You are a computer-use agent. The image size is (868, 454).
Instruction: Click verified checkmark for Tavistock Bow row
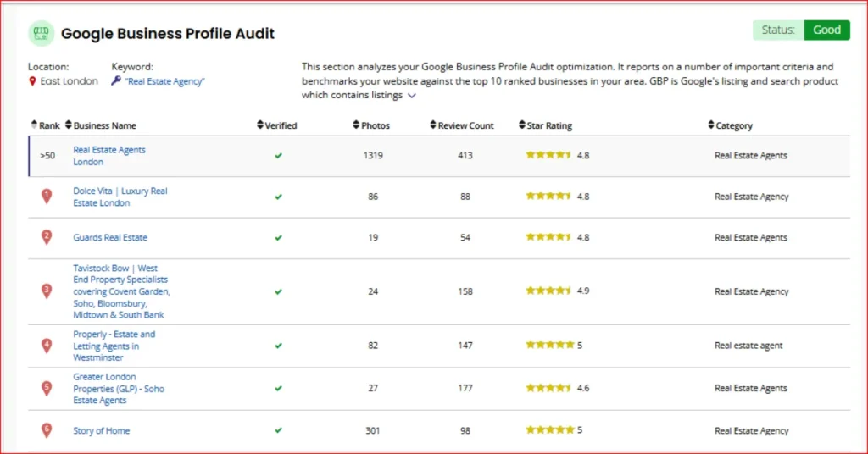[x=278, y=291]
